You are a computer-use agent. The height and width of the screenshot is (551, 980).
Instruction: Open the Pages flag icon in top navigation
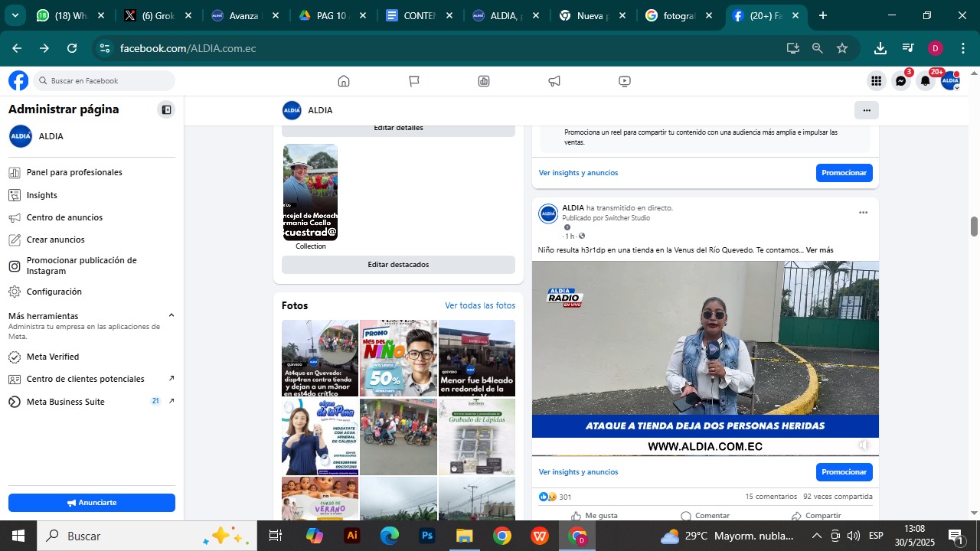coord(414,81)
